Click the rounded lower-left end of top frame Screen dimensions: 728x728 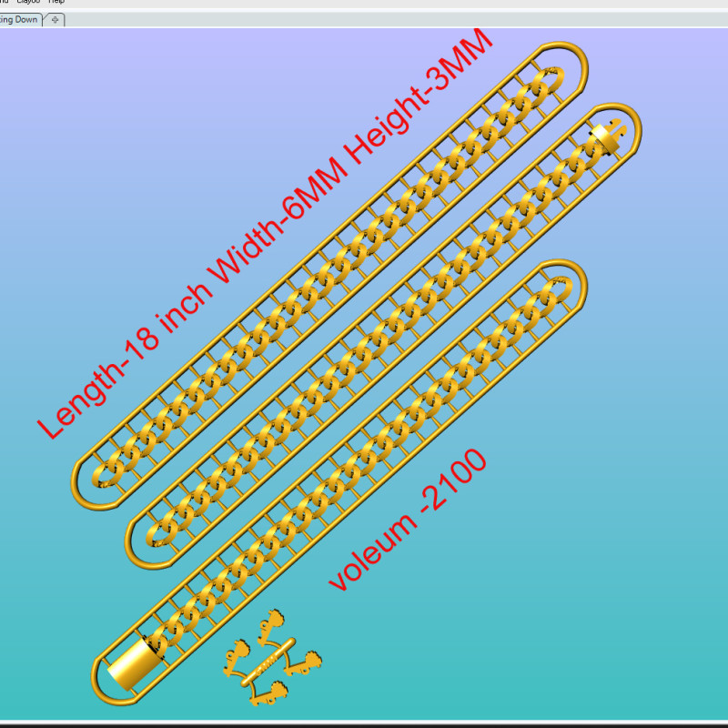click(x=82, y=491)
